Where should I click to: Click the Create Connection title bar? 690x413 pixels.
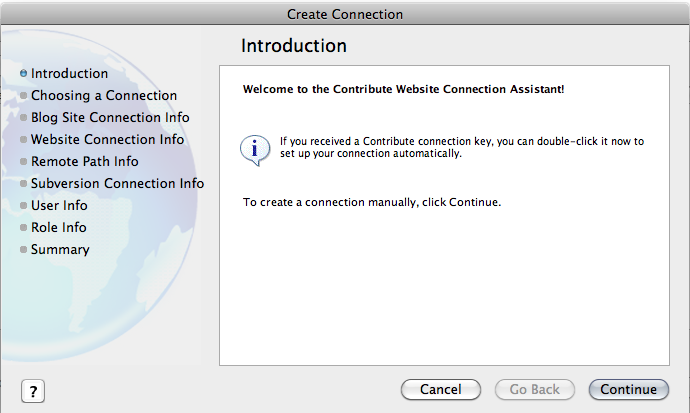(x=345, y=14)
